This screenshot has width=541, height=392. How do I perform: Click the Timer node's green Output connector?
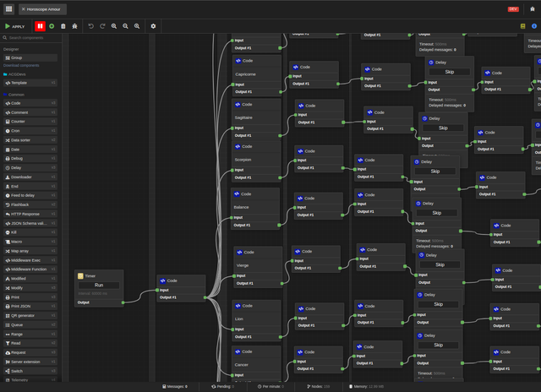[123, 302]
